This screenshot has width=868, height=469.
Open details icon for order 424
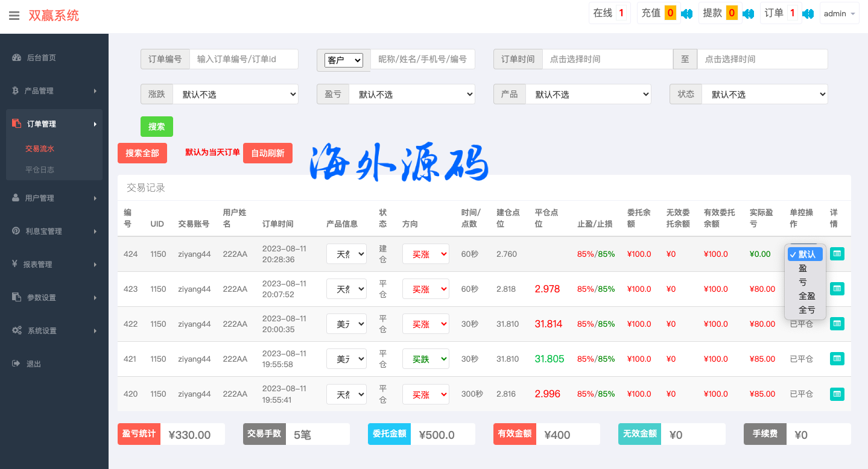coord(837,254)
